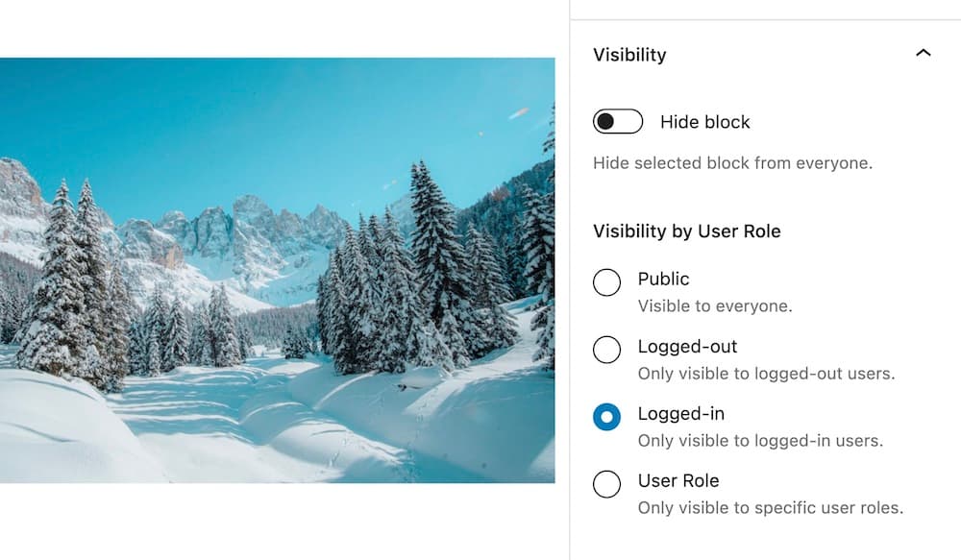Click "Only visible to specific user roles." text
The width and height of the screenshot is (961, 560).
pos(770,508)
